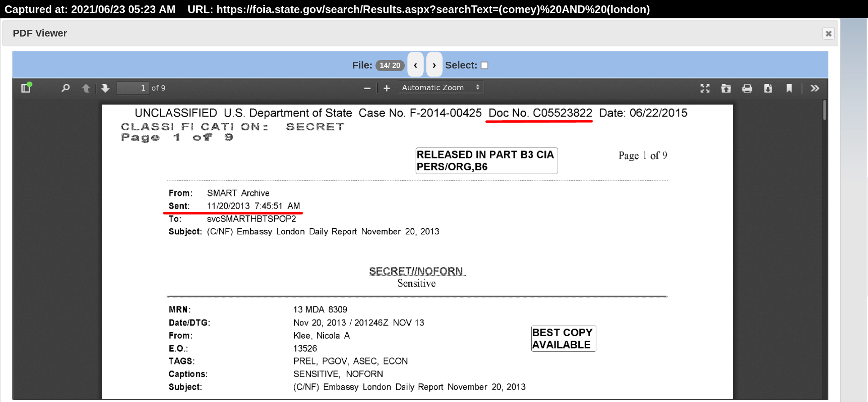Check the Select checkbox
This screenshot has width=868, height=402.
click(x=484, y=65)
